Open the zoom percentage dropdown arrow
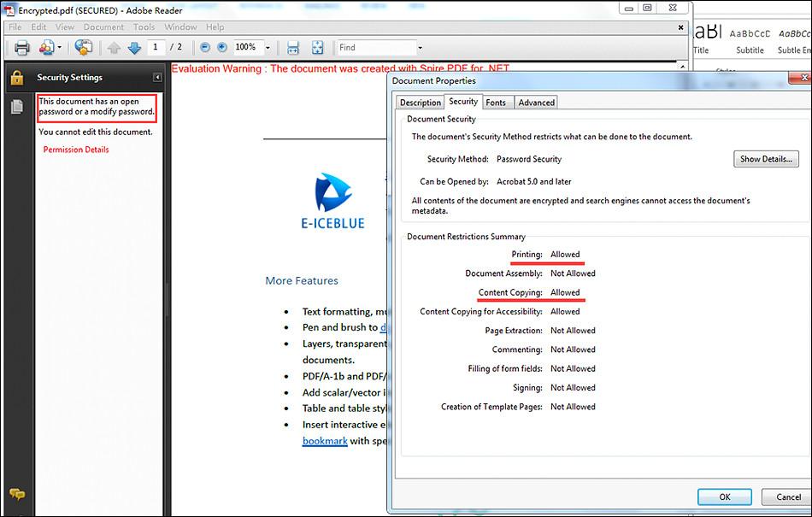812x517 pixels. (268, 48)
